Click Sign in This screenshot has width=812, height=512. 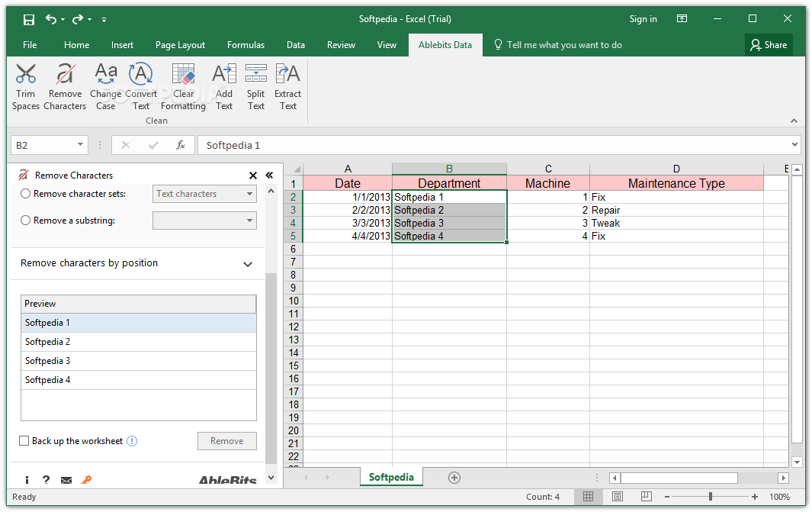644,19
